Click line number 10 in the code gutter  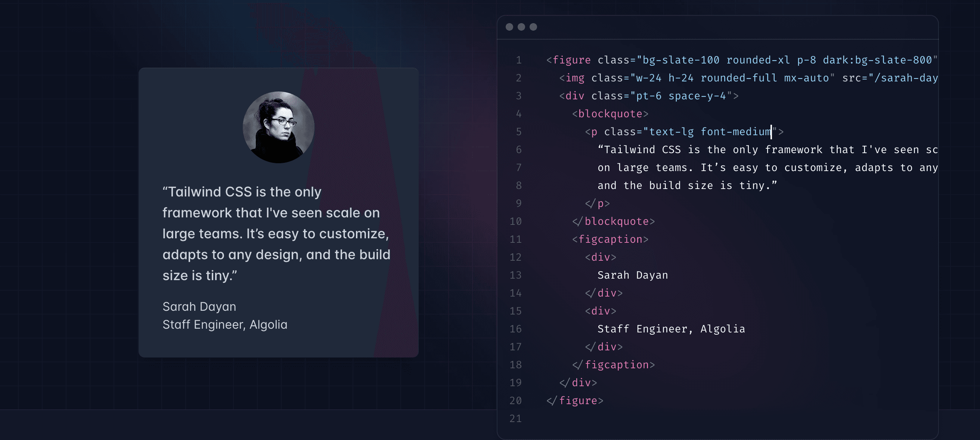coord(515,221)
